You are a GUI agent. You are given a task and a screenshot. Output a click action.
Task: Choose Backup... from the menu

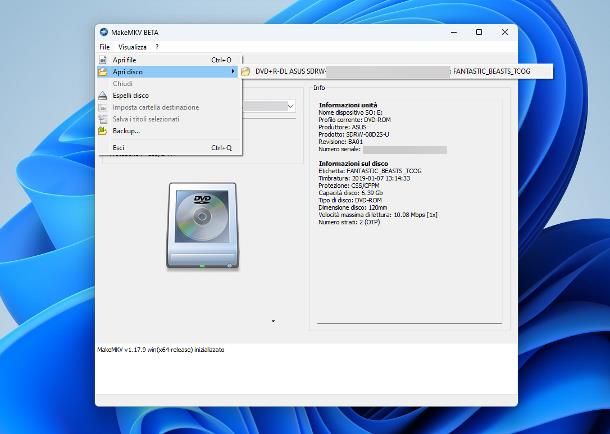(x=169, y=131)
